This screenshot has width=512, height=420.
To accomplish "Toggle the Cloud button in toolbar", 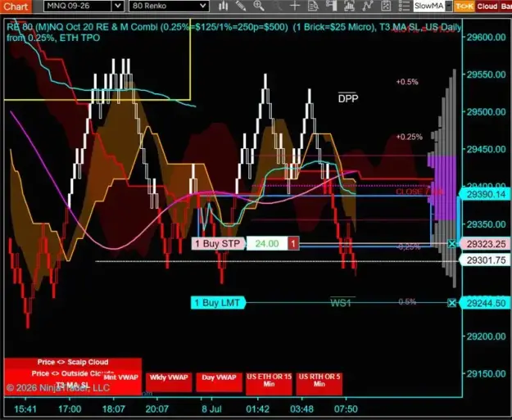I will (x=487, y=7).
